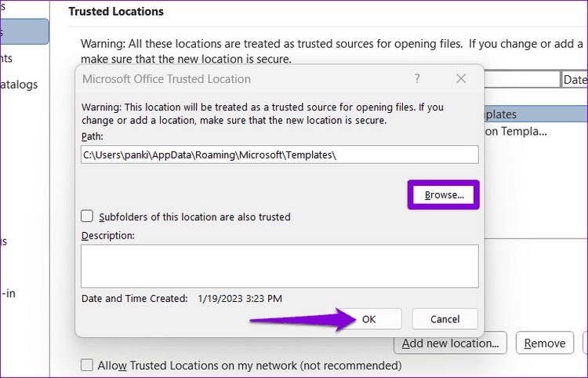This screenshot has width=588, height=378.
Task: Open the sidebar item ending in '-in'
Action: tap(8, 293)
